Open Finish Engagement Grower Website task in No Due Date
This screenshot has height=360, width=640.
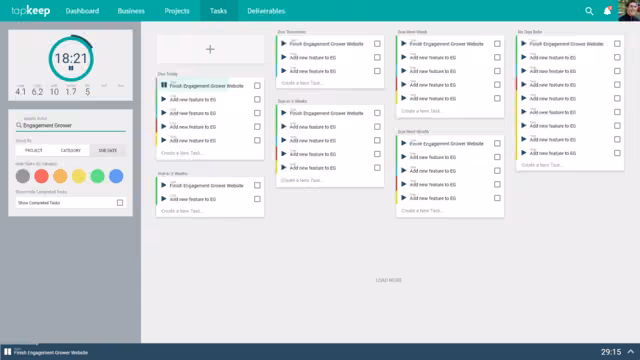coord(567,44)
